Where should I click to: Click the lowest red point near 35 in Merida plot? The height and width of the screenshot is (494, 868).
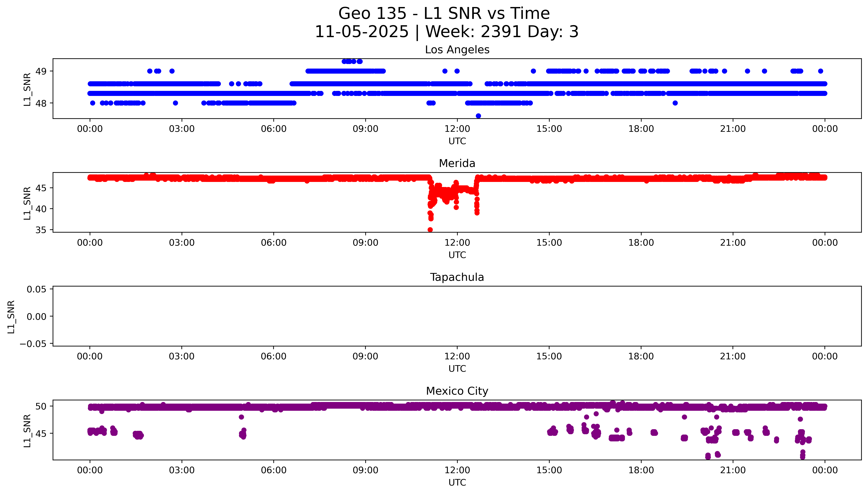click(x=430, y=230)
